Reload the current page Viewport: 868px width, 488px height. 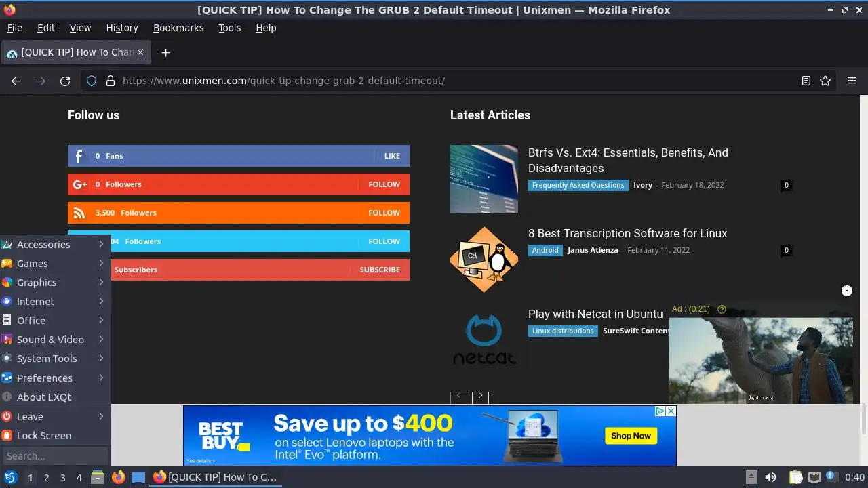point(65,81)
